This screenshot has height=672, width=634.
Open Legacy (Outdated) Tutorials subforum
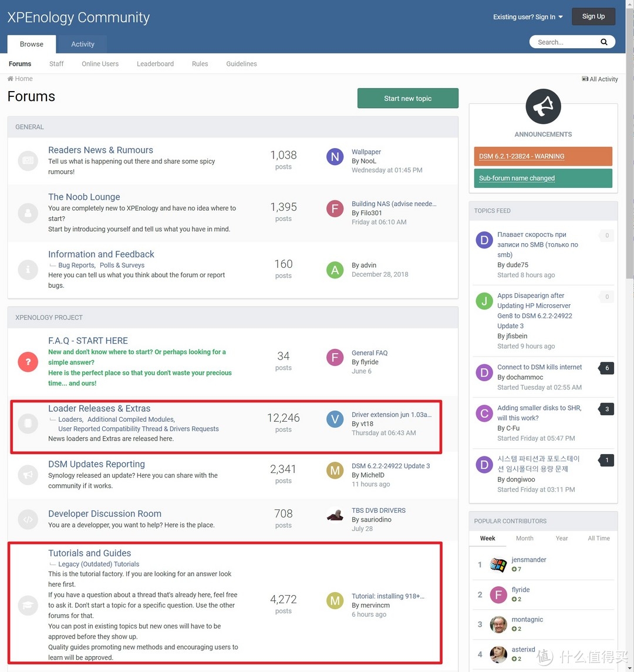tap(99, 564)
